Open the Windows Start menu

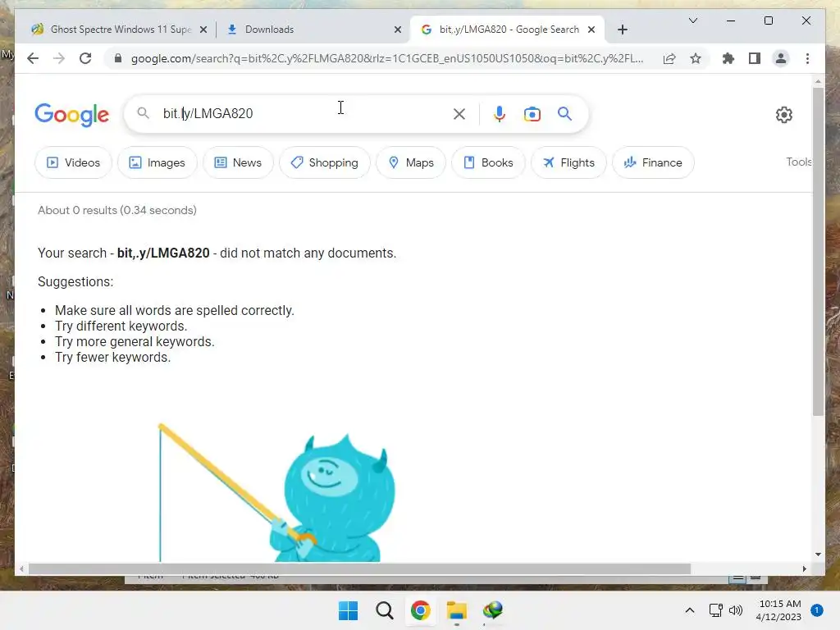pyautogui.click(x=348, y=610)
